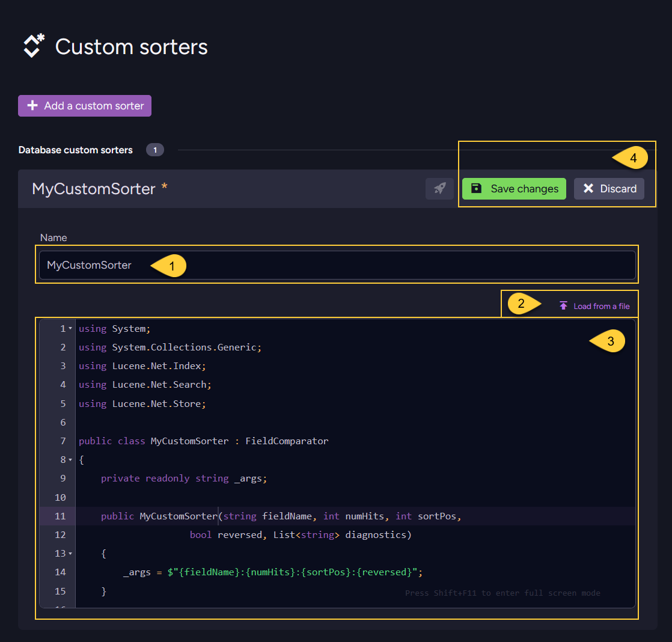This screenshot has height=642, width=672.
Task: Click the plus icon in Add a custom sorter
Action: (32, 105)
